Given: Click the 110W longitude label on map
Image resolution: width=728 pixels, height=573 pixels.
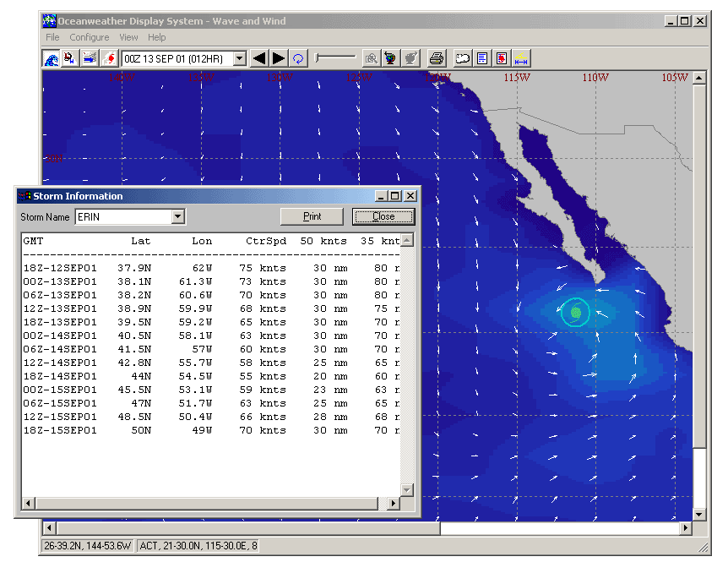Looking at the screenshot, I should click(595, 78).
